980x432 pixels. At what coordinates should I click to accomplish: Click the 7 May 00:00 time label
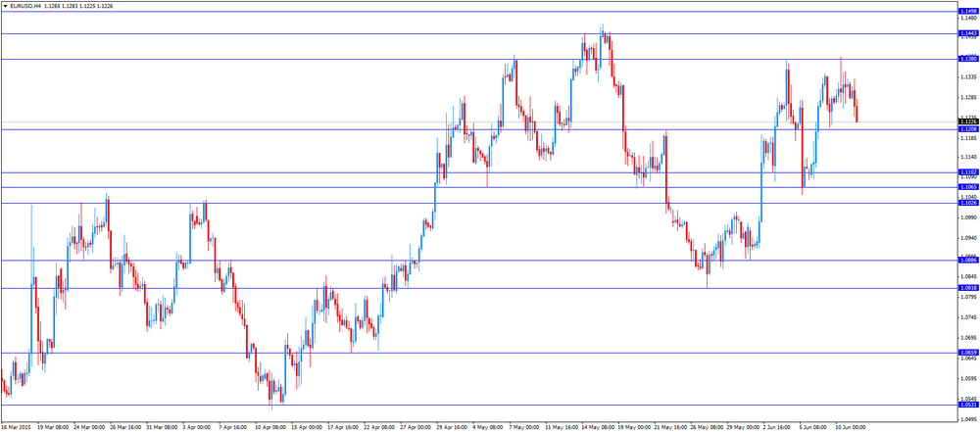coord(524,427)
